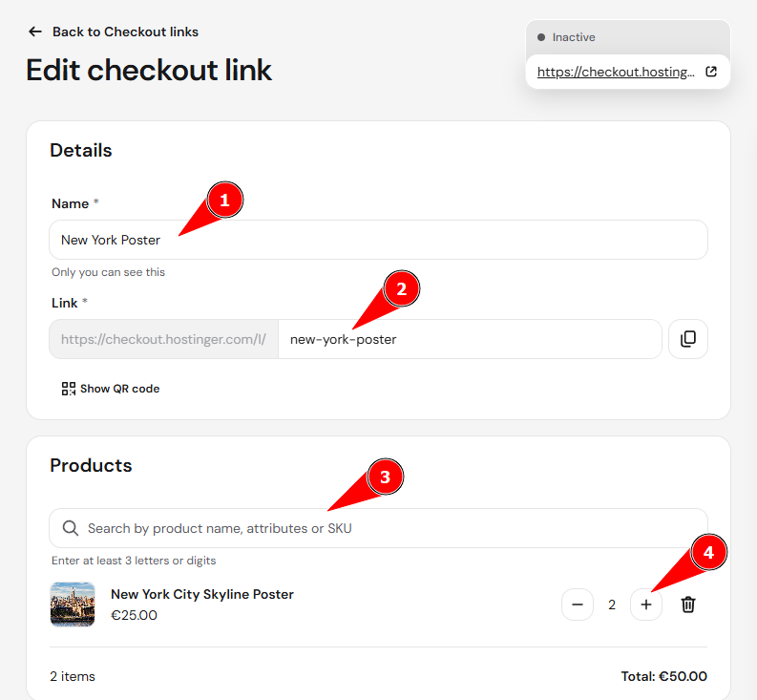Click the Edit checkout link heading

[x=149, y=70]
